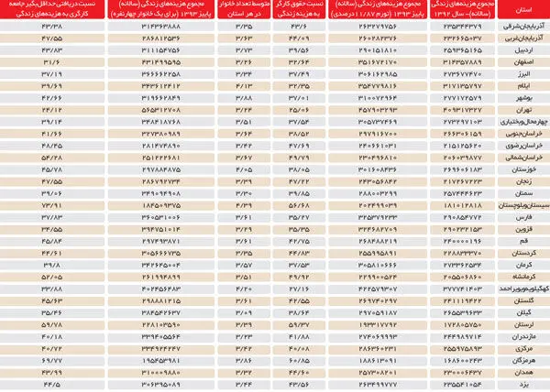
Task: Select the 'ایلام' province cell
Action: [x=523, y=86]
